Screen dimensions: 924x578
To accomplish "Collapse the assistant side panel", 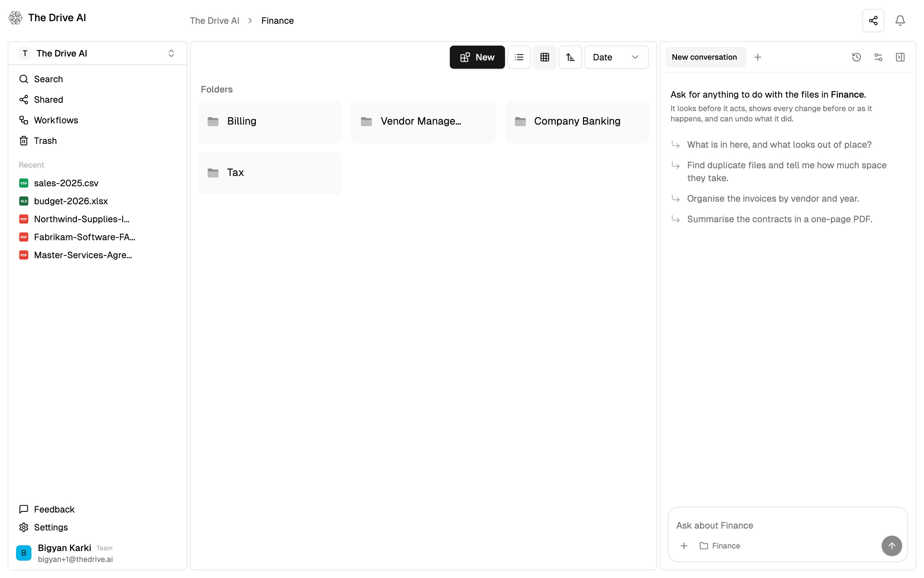I will point(900,57).
